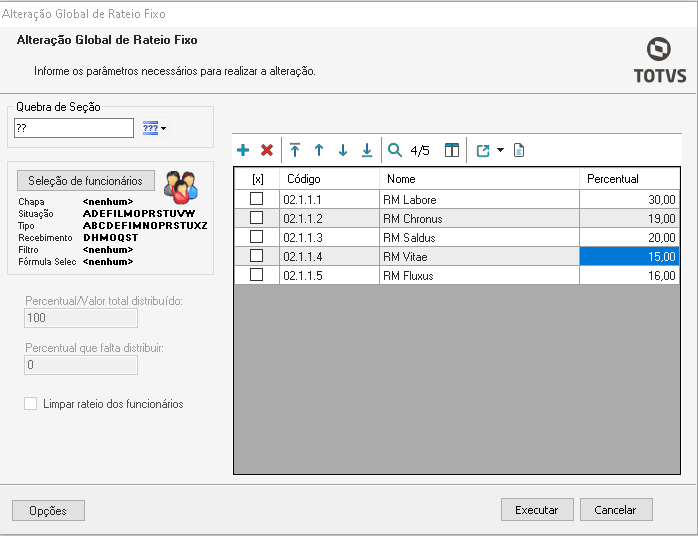This screenshot has height=536, width=698.
Task: Select the RM Labore name cell
Action: point(479,199)
